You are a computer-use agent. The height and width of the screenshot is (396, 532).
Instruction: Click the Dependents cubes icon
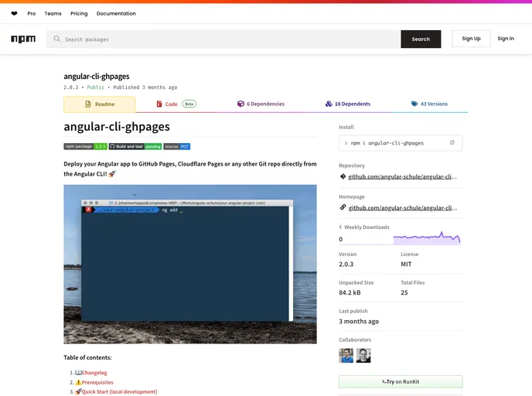tap(329, 104)
